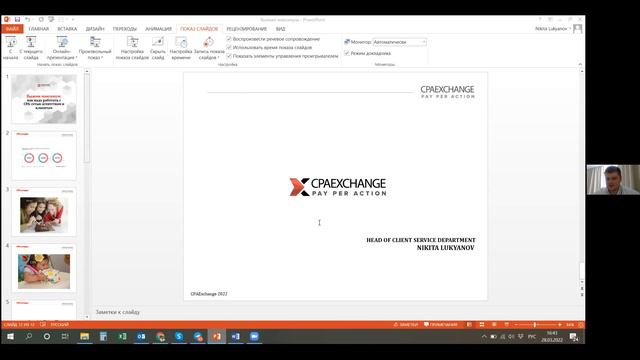This screenshot has height=360, width=640.
Task: Switch to ПЕРЕХОДЫ tab
Action: point(125,29)
